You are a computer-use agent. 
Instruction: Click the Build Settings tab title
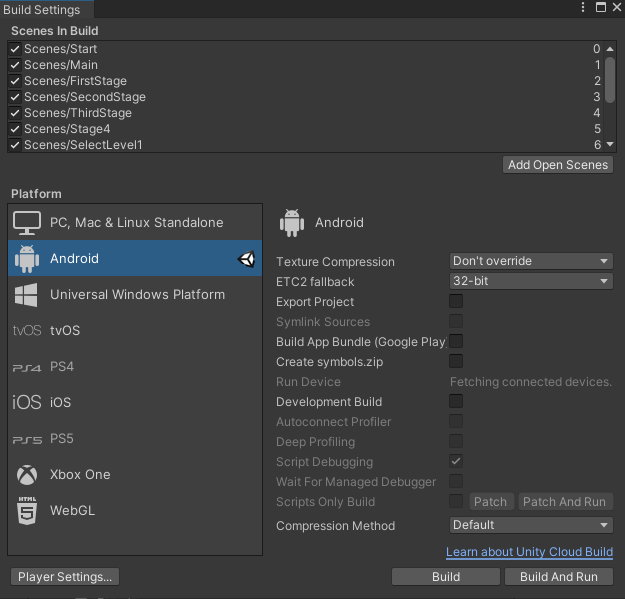pos(42,10)
